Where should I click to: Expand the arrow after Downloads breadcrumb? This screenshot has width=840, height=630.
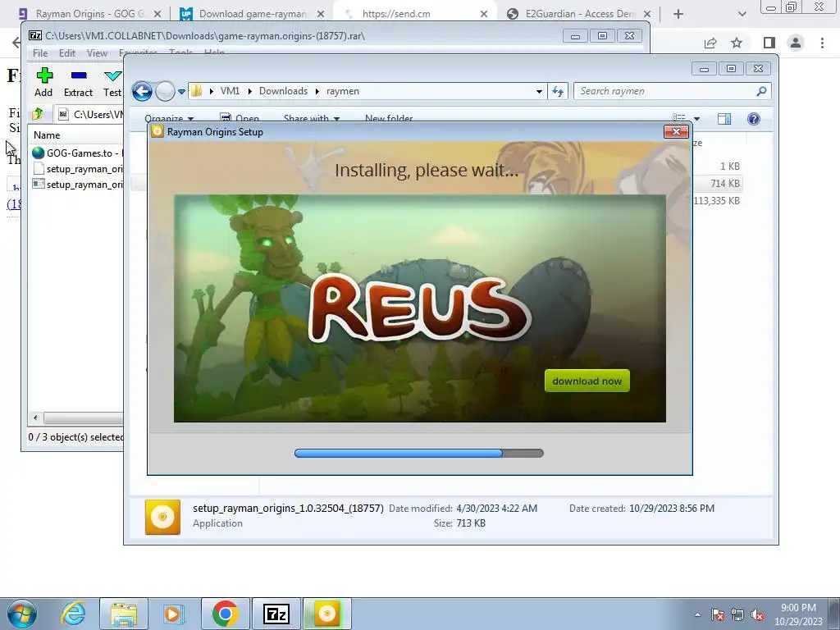(317, 92)
